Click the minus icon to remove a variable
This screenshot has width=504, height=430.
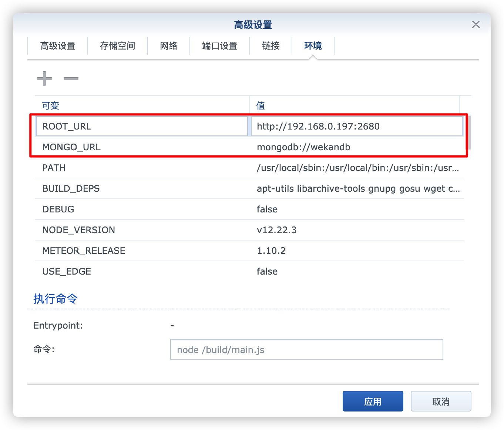71,78
